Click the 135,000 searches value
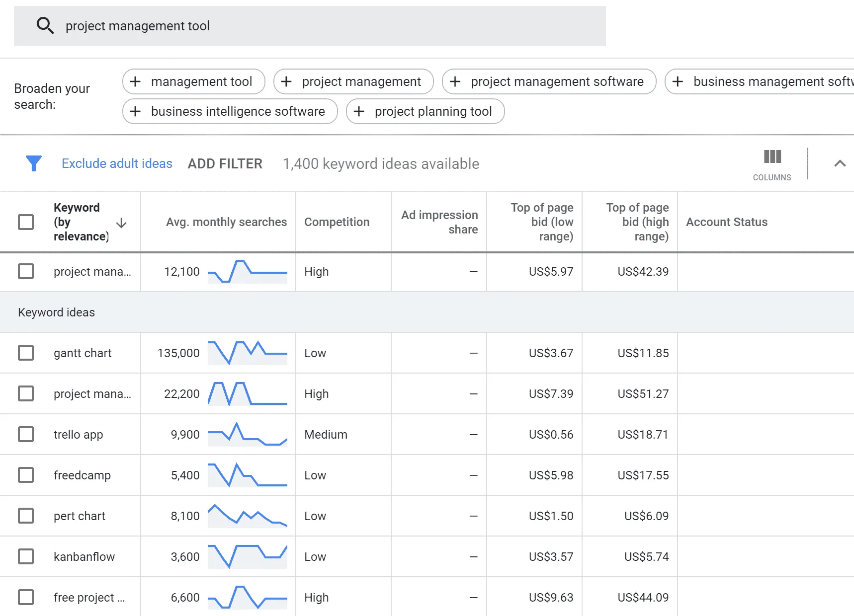854x616 pixels. pos(178,353)
